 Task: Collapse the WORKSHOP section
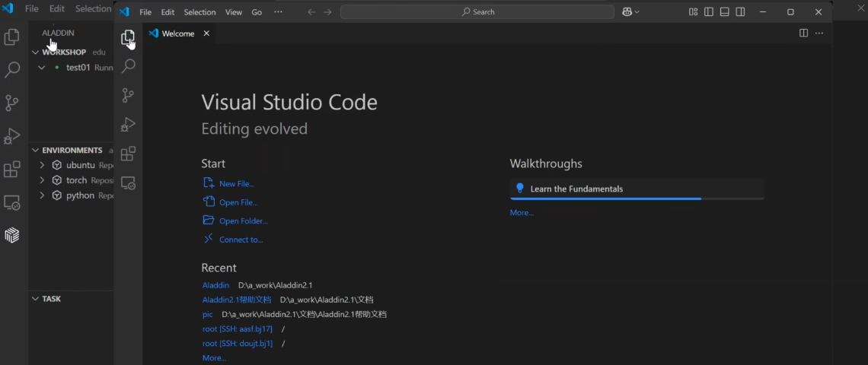(x=36, y=52)
